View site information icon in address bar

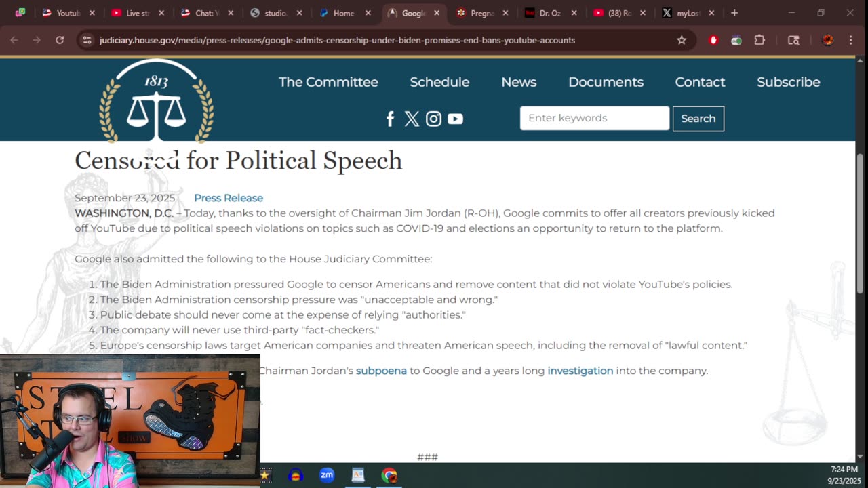point(86,40)
